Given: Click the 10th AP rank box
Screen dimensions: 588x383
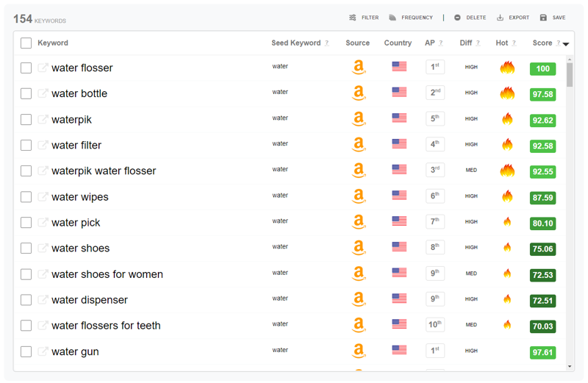Looking at the screenshot, I should click(x=435, y=324).
